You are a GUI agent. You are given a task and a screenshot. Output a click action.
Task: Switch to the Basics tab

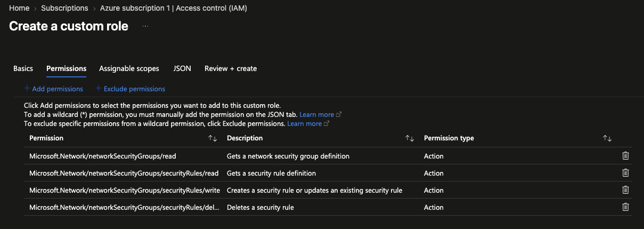23,68
